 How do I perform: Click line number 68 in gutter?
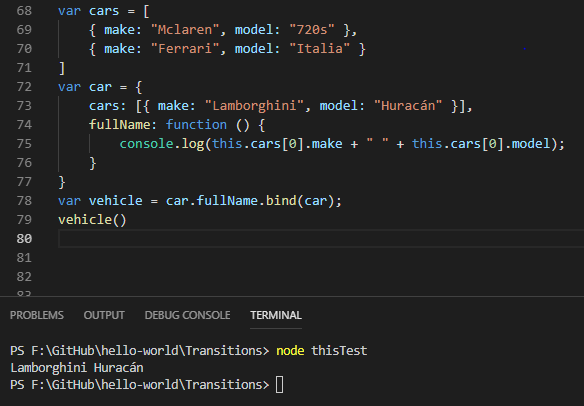pyautogui.click(x=24, y=11)
